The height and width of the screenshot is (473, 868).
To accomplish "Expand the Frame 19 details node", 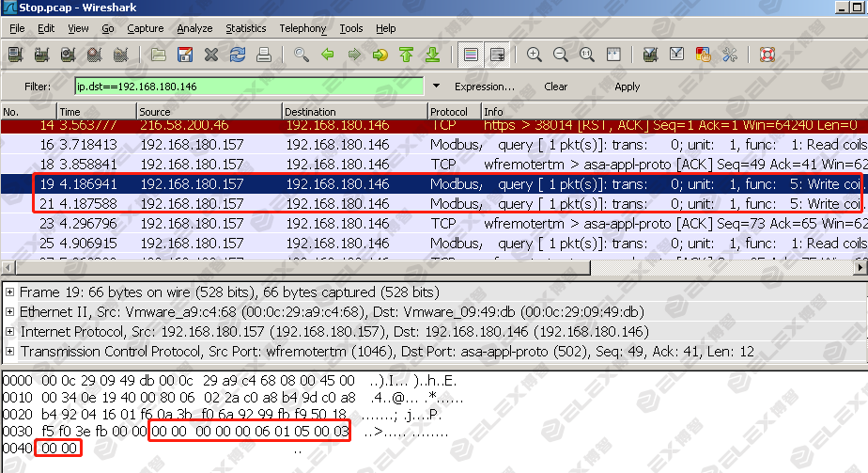I will point(9,292).
